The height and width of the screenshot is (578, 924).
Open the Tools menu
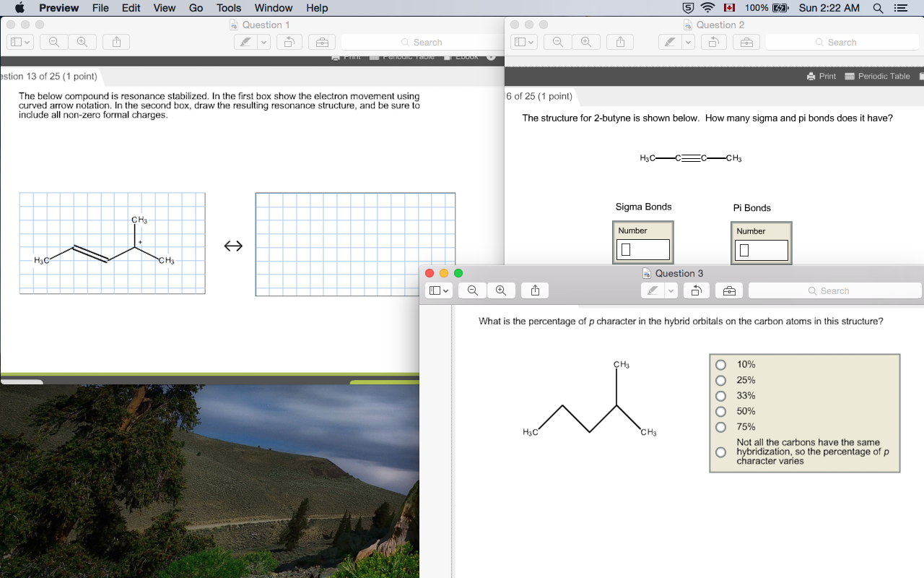click(x=229, y=8)
